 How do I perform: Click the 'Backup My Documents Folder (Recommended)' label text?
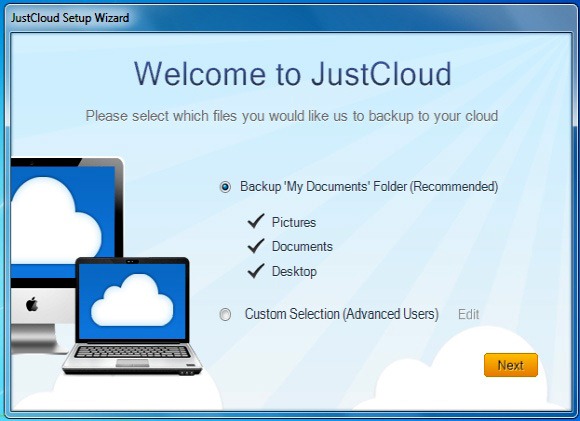click(x=369, y=186)
